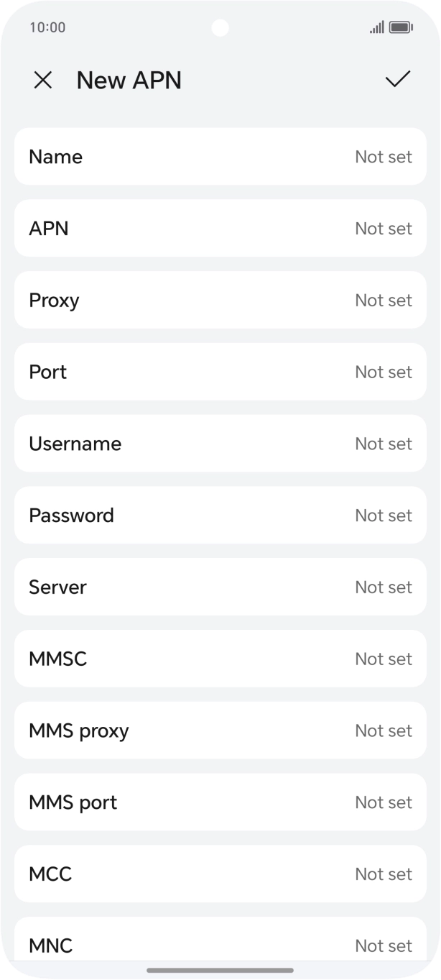The height and width of the screenshot is (980, 441).
Task: Open the MMS proxy setting
Action: click(x=220, y=731)
